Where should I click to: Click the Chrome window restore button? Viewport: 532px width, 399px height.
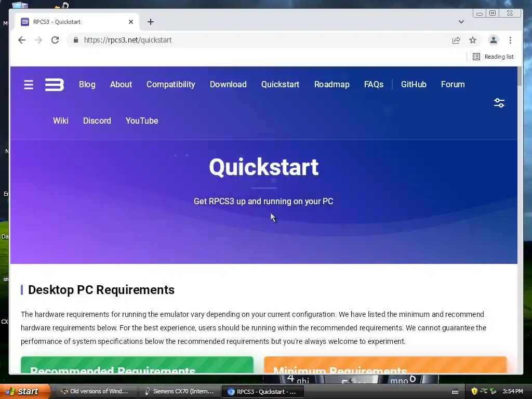click(493, 13)
